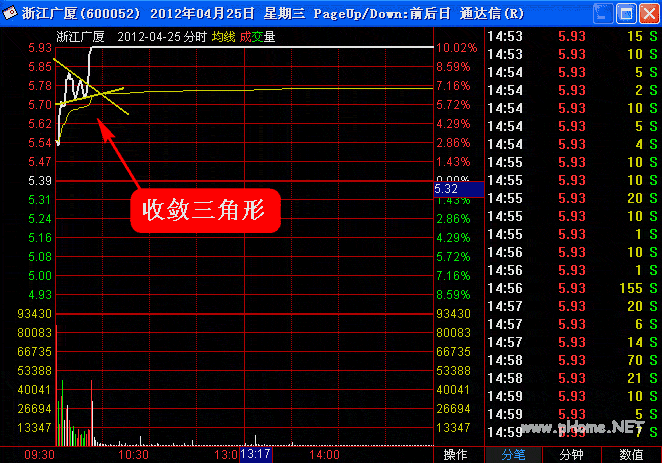Select the 14:57 tick row with volume 14
The height and width of the screenshot is (463, 662).
(x=573, y=342)
